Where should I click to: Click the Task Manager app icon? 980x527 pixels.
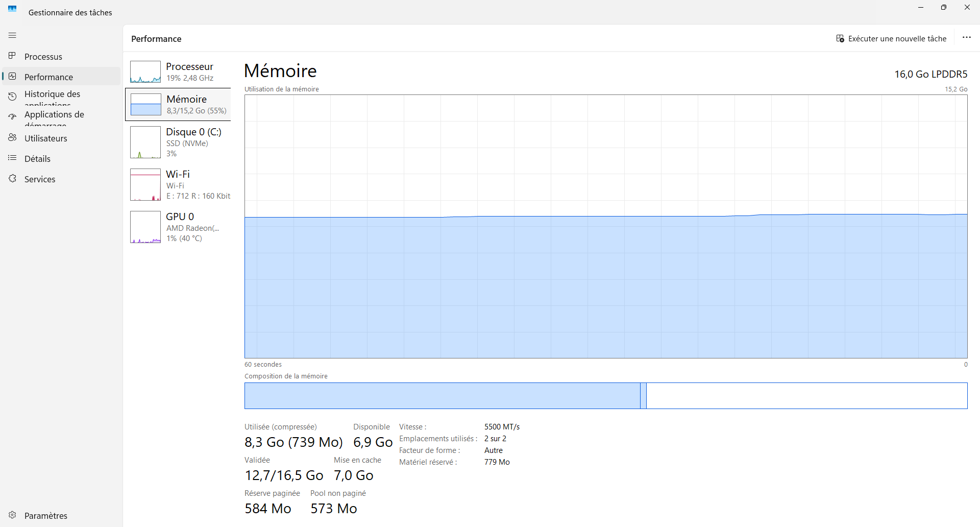[12, 9]
